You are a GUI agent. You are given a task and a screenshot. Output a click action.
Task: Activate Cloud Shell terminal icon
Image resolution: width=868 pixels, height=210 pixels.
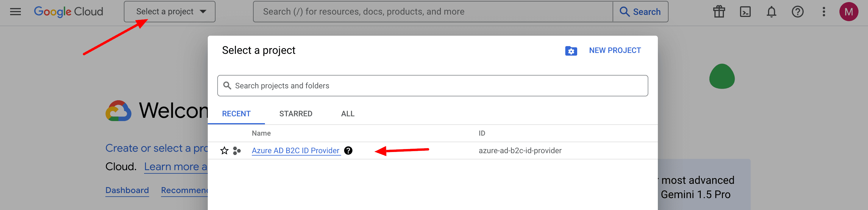pyautogui.click(x=745, y=12)
